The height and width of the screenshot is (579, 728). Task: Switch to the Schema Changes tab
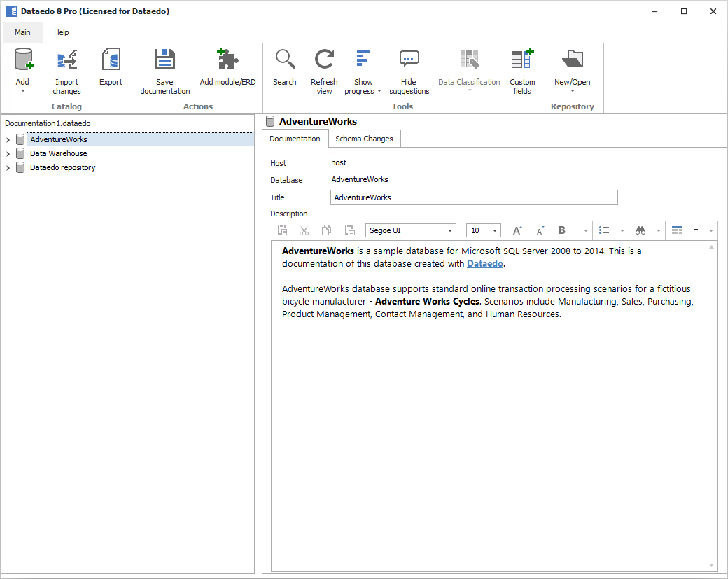pyautogui.click(x=364, y=139)
